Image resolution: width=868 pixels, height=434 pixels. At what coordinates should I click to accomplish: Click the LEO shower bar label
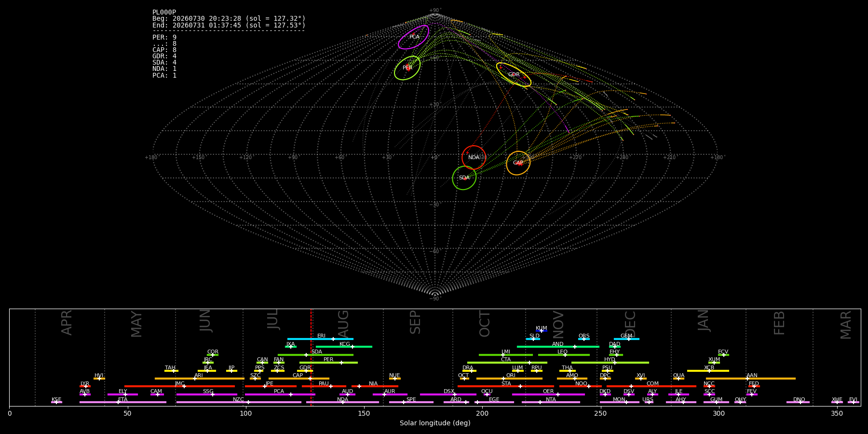563,352
